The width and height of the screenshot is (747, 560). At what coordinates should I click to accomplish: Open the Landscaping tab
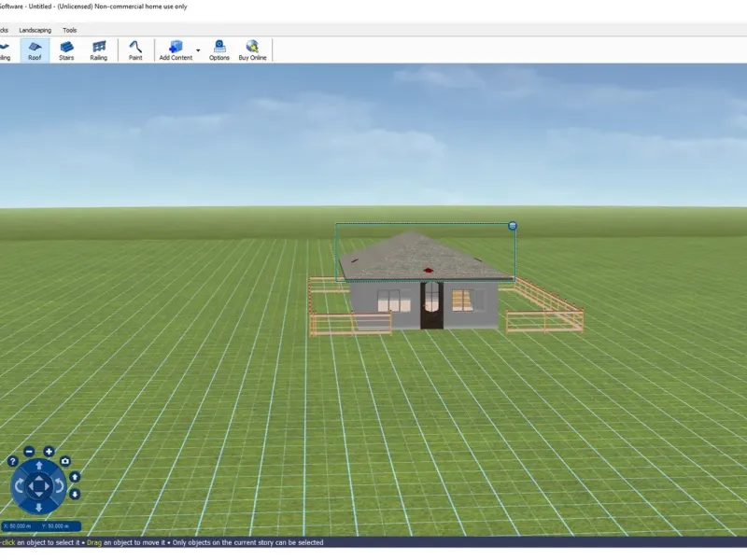click(35, 30)
